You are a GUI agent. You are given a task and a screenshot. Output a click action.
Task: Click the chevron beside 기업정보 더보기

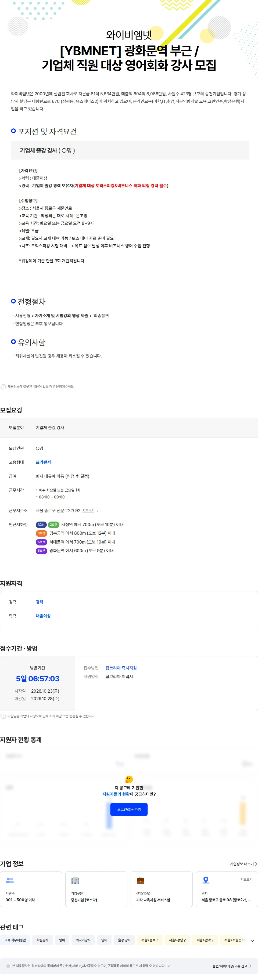click(256, 864)
